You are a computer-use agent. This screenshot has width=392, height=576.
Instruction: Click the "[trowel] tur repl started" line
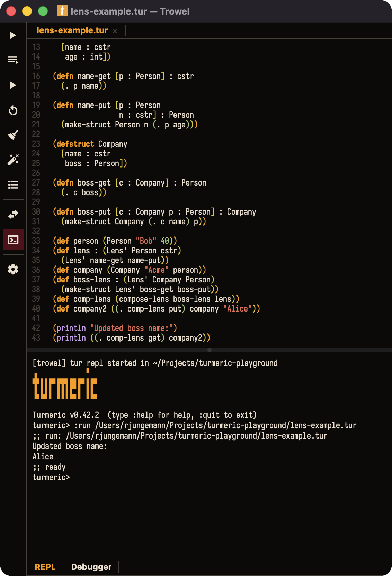(x=155, y=363)
